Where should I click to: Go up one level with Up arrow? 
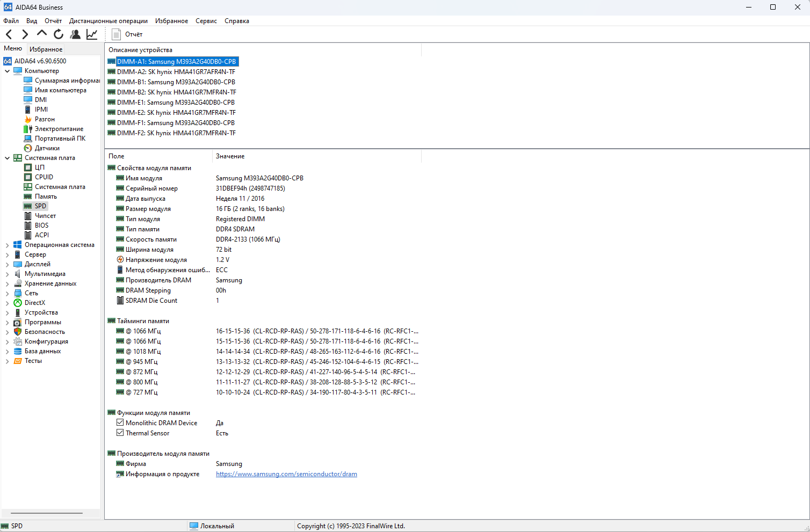click(x=41, y=34)
